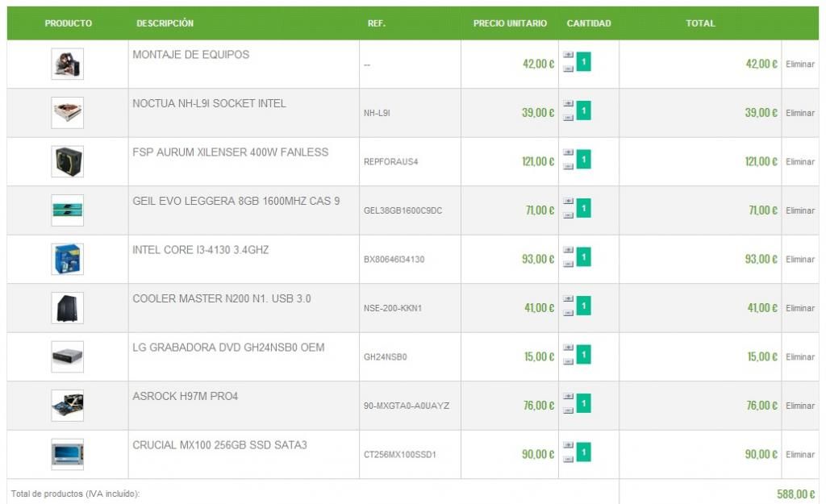826x504 pixels.
Task: Remove COOLER MASTER N200 via Eliminar
Action: click(x=799, y=308)
